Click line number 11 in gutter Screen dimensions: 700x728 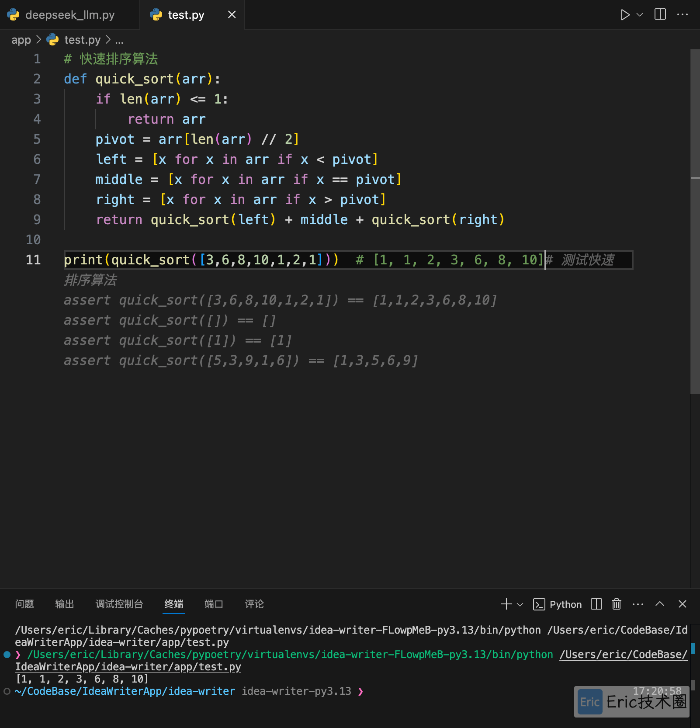pyautogui.click(x=33, y=260)
